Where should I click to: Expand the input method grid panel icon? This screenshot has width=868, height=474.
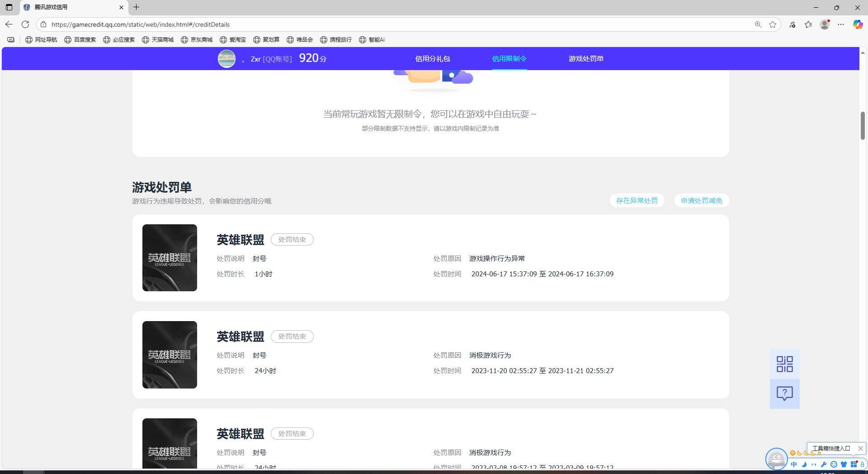pos(854,465)
